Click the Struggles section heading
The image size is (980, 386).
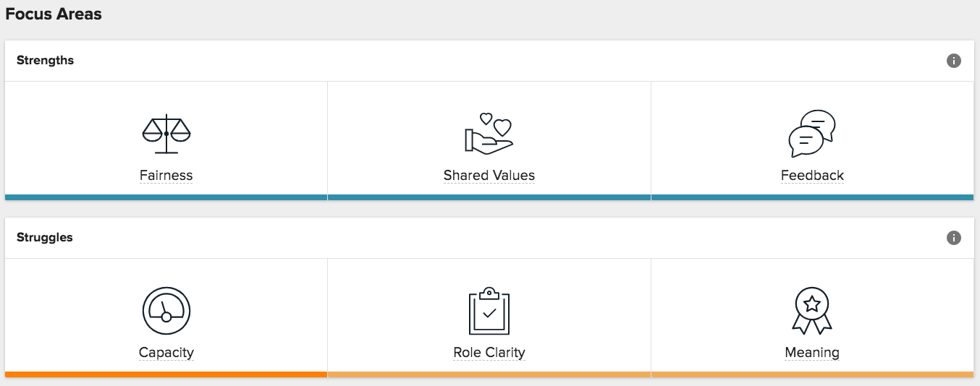pyautogui.click(x=45, y=238)
